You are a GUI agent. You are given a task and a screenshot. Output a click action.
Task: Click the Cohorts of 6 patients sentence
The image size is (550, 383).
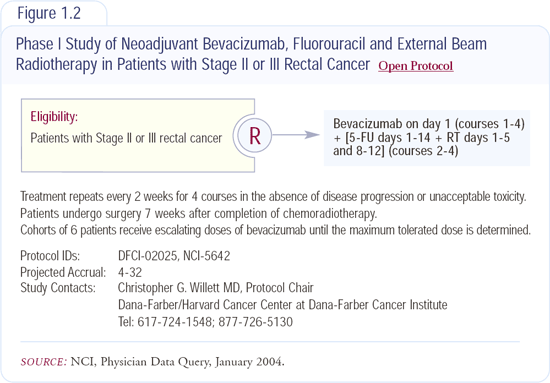point(275,230)
